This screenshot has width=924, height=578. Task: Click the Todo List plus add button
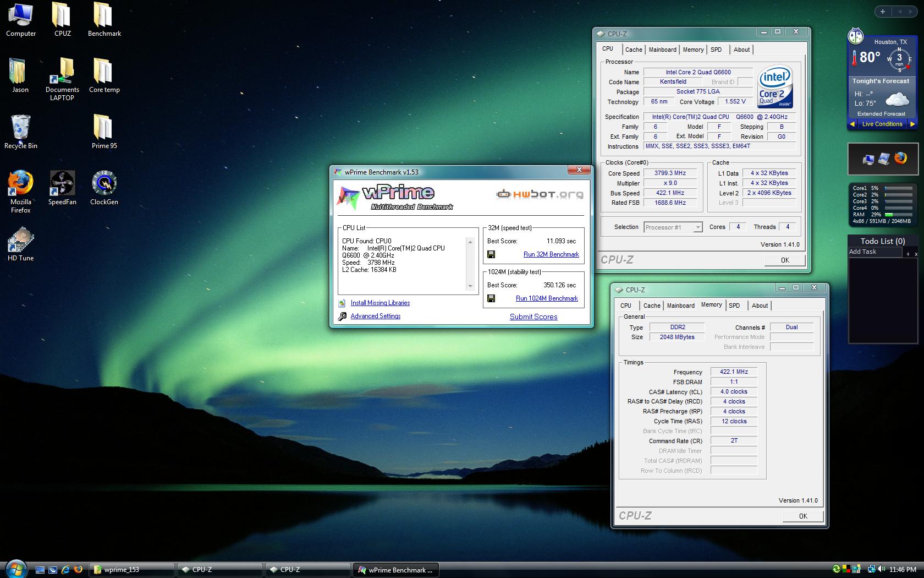point(908,254)
